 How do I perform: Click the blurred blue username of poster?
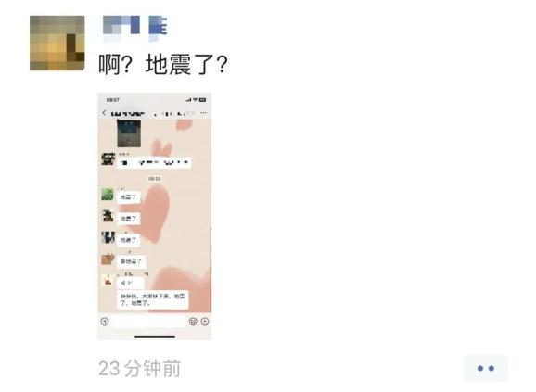(135, 28)
